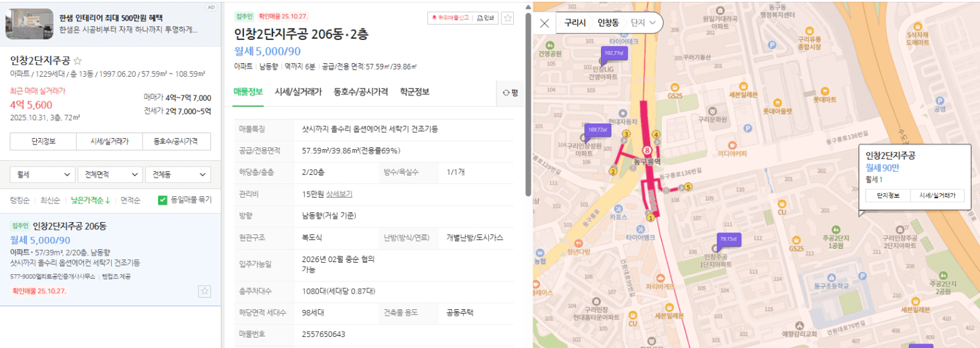This screenshot has height=348, width=980.
Task: Click the 구리유통종합시장 market icon
Action: point(808,29)
